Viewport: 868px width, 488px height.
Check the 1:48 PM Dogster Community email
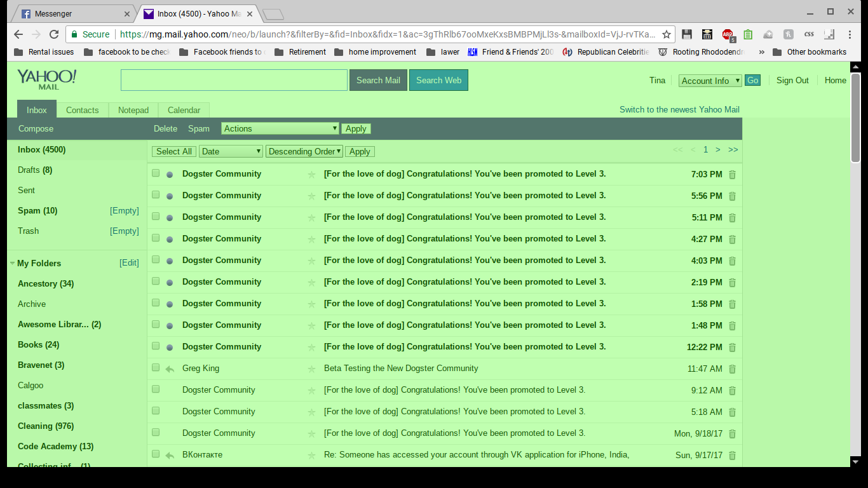coord(156,324)
